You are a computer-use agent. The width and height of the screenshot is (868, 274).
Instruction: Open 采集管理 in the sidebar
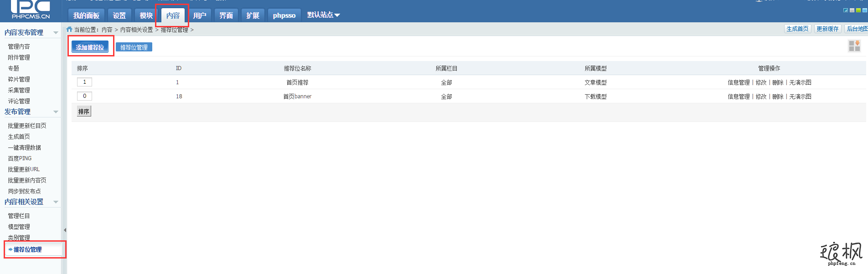click(19, 90)
